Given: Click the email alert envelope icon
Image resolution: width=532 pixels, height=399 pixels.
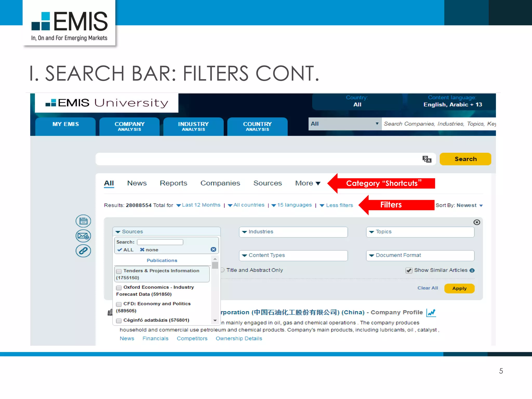Looking at the screenshot, I should 83,236.
